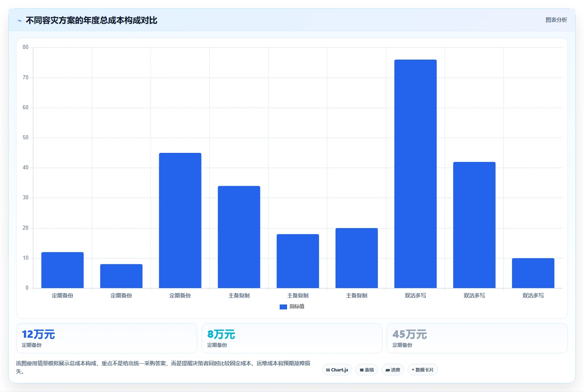Open the 8万元 data card
This screenshot has width=584, height=392.
(x=292, y=338)
